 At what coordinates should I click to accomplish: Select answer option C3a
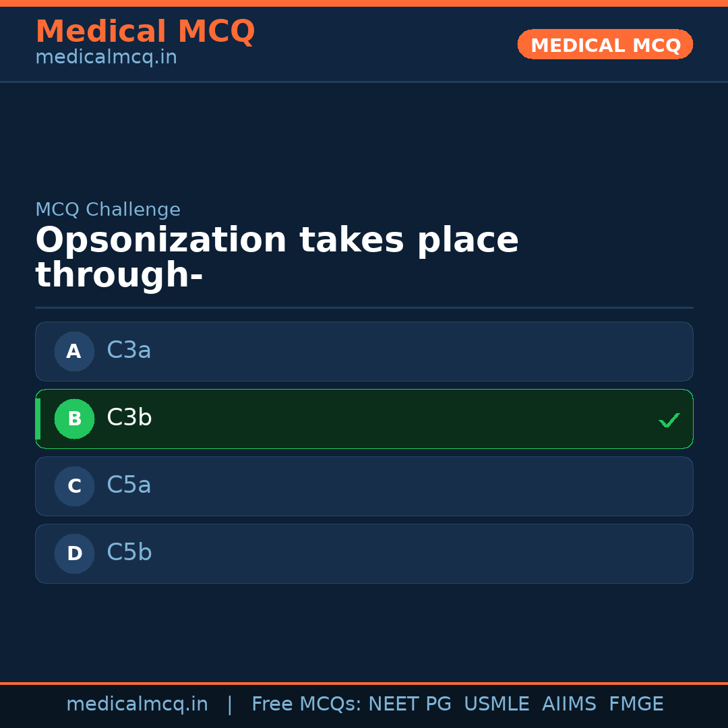pyautogui.click(x=364, y=351)
